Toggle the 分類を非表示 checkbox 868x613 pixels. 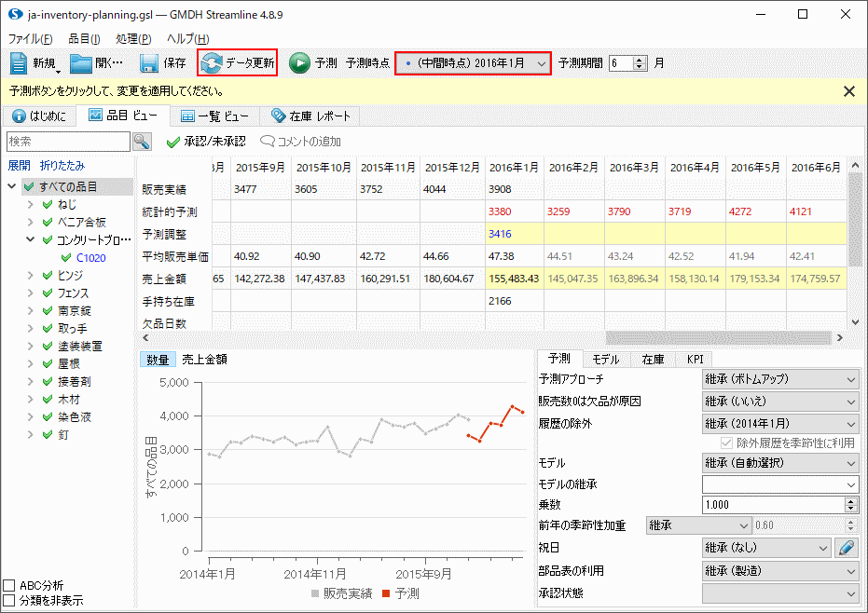click(x=9, y=601)
